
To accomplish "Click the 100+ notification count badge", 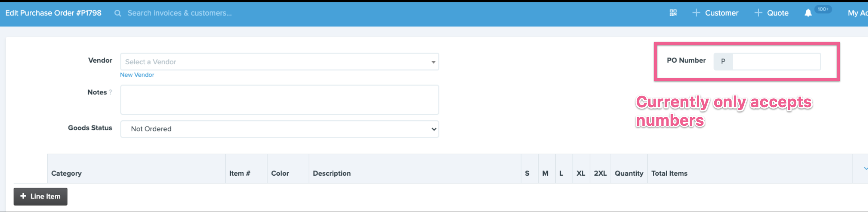I will [823, 9].
